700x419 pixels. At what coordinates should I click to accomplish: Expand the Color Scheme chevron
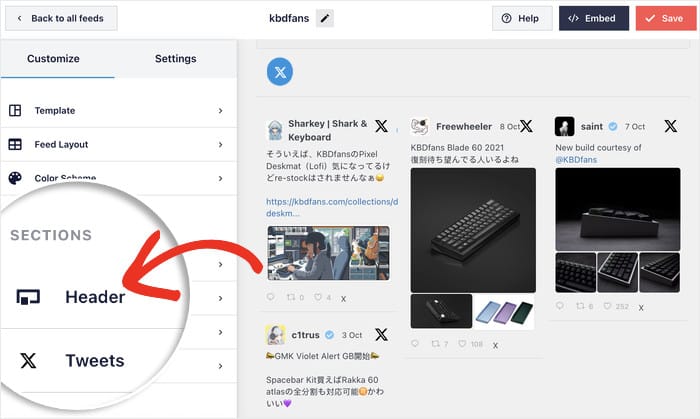point(220,179)
